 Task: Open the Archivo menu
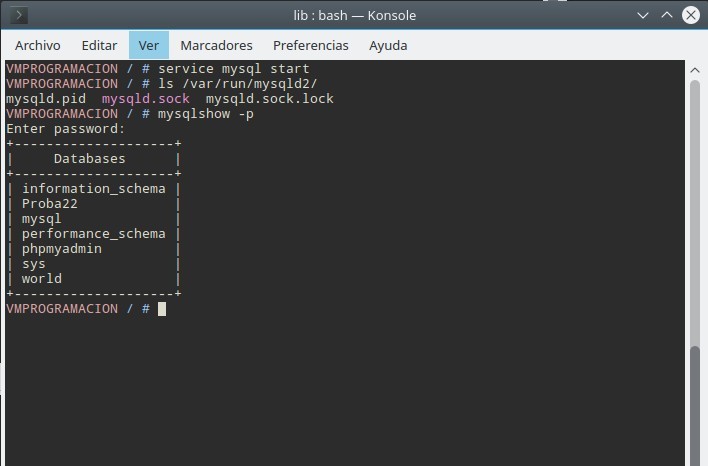coord(37,46)
